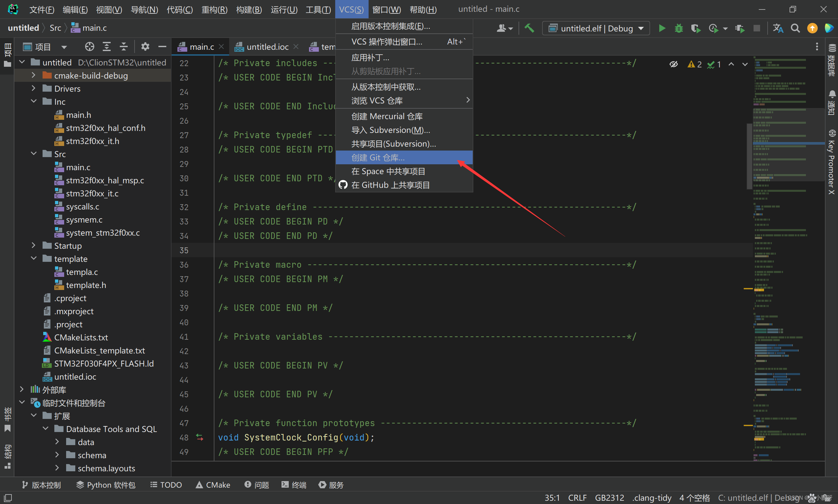Expand the Drivers folder
The height and width of the screenshot is (504, 838).
pyautogui.click(x=33, y=88)
